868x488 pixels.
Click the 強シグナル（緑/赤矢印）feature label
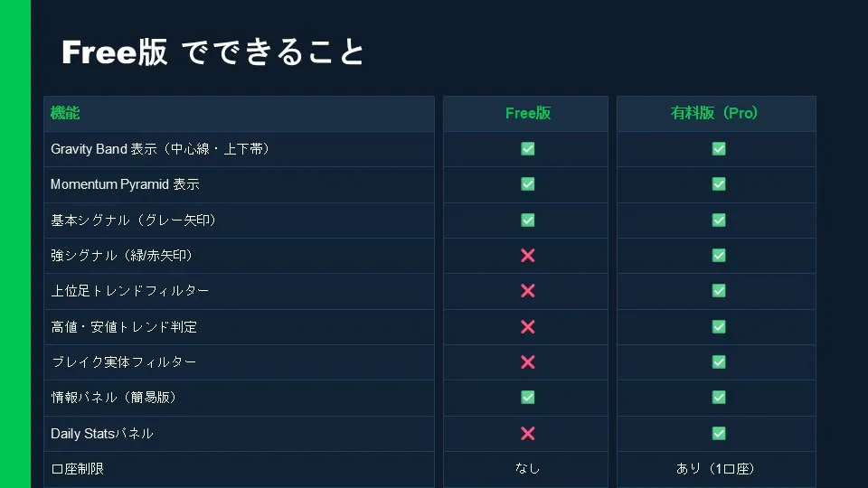point(122,256)
